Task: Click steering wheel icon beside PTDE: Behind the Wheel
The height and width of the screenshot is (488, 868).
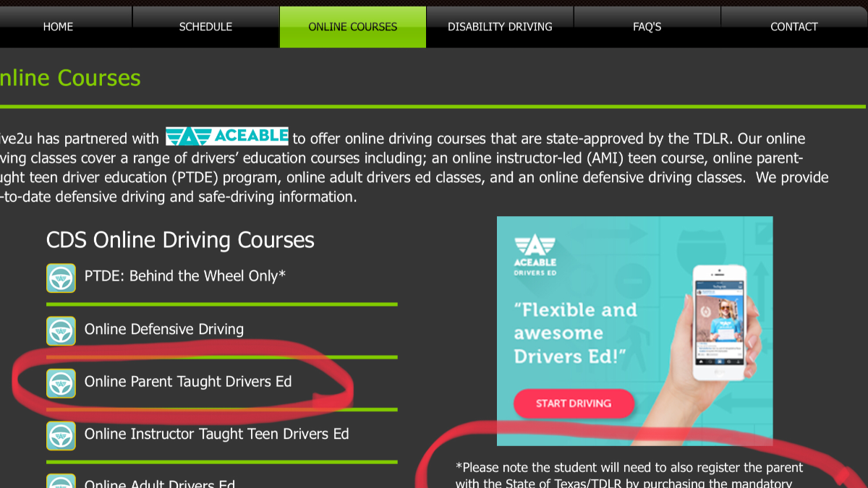Action: 61,278
